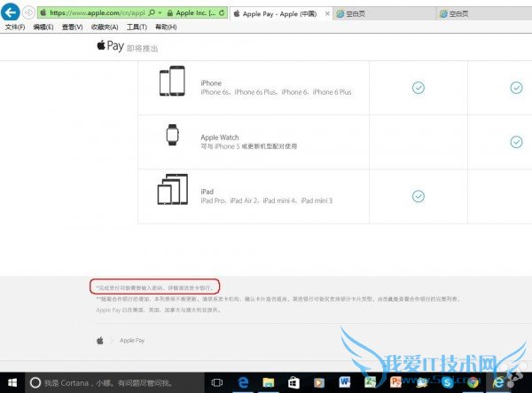Click the iPhone devices icon
Viewport: 532px width, 393px height.
coord(172,81)
